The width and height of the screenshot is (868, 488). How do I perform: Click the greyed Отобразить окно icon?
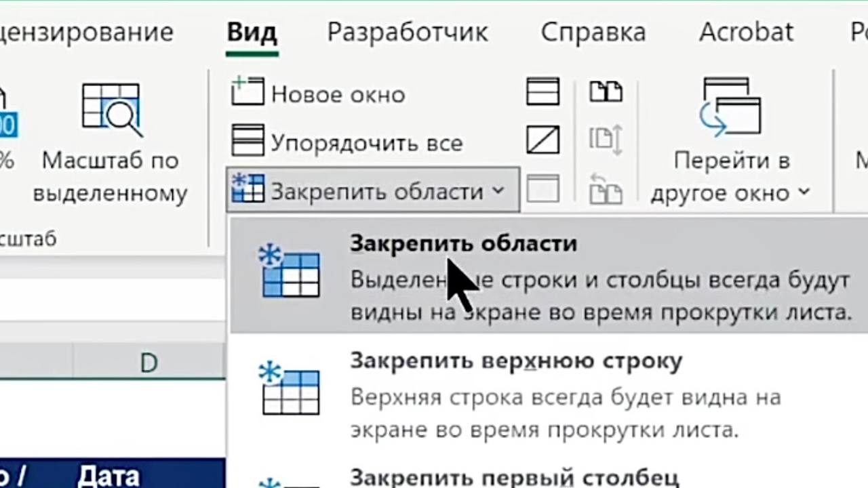(x=543, y=188)
